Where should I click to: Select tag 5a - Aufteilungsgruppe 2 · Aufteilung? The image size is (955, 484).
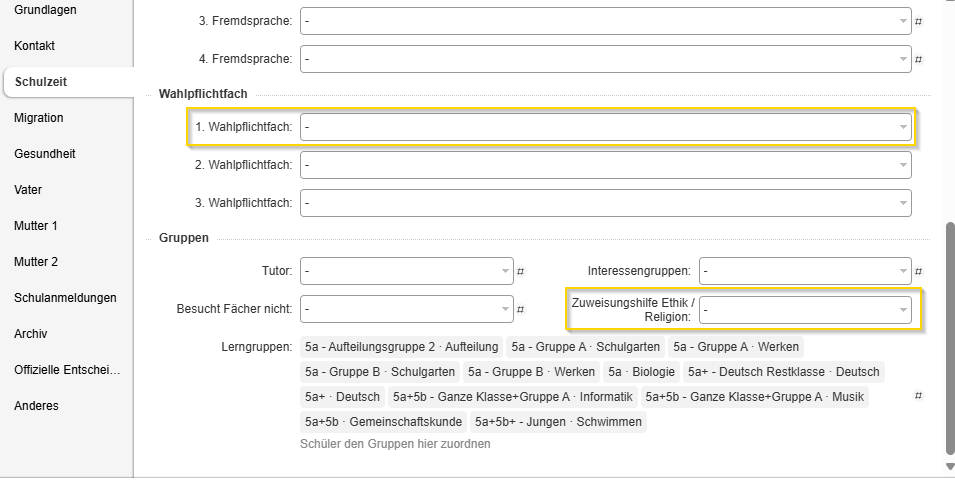point(401,347)
